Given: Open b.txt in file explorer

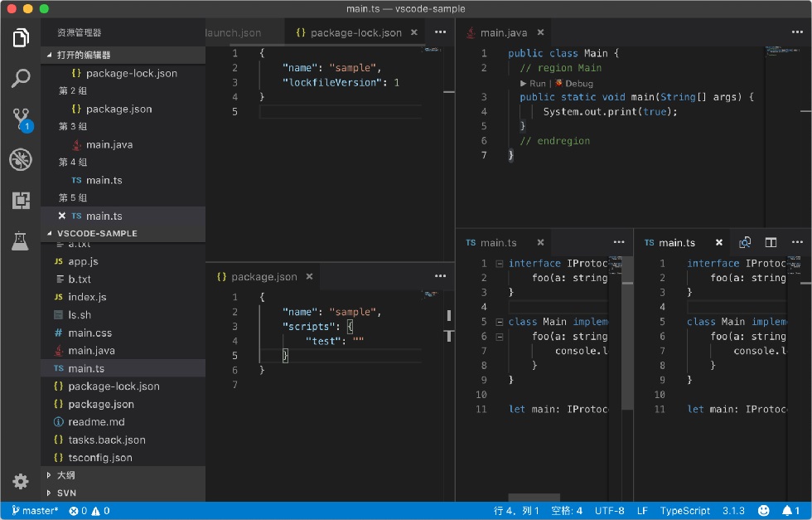Looking at the screenshot, I should (x=123, y=279).
